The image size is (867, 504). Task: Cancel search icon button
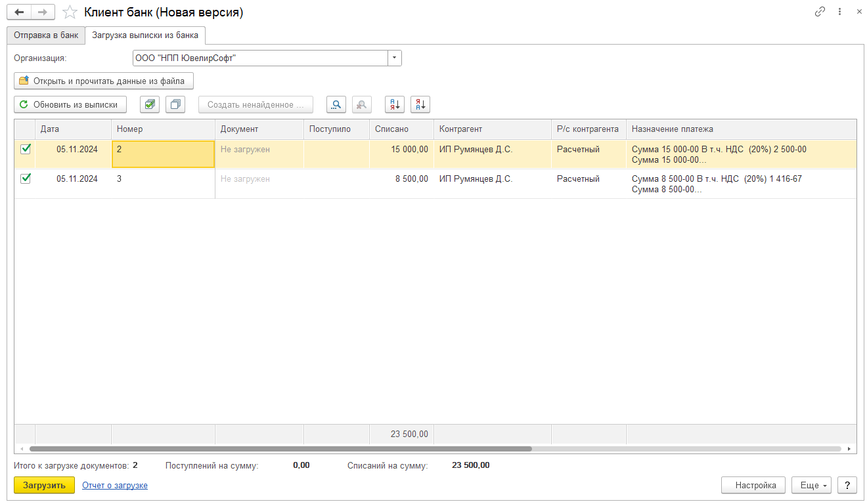pyautogui.click(x=362, y=104)
